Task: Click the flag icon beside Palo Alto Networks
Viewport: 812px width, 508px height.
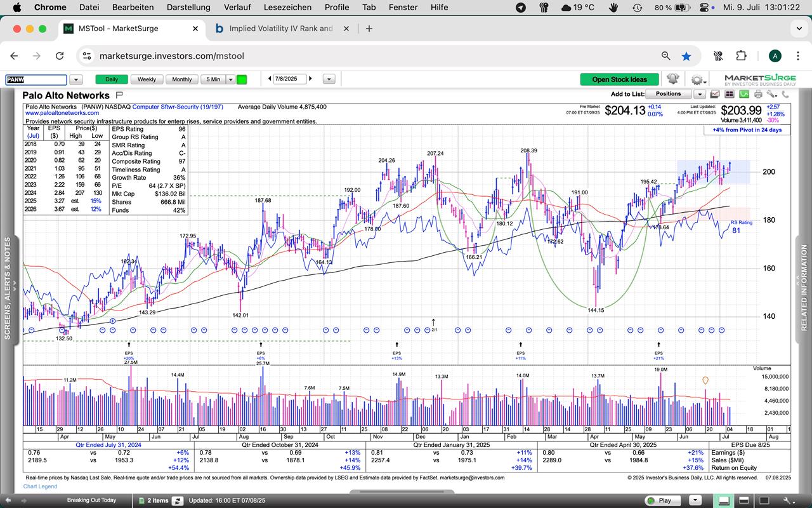Action: coord(119,95)
